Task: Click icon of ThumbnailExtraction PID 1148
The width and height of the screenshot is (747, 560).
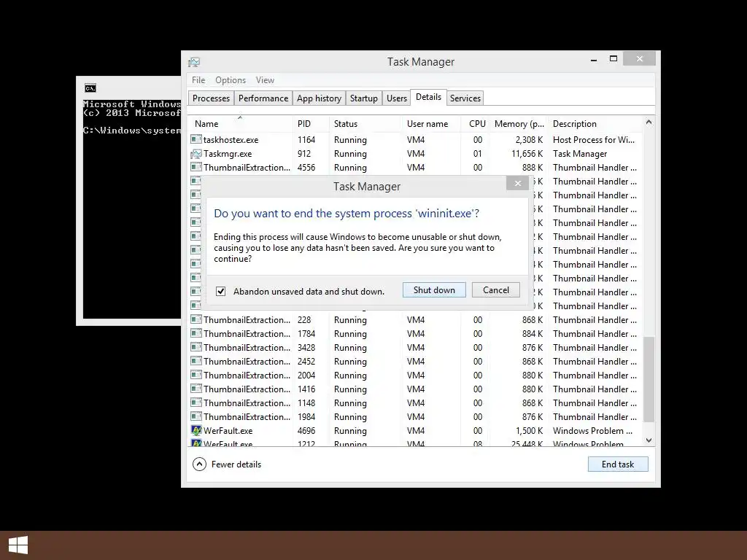Action: tap(196, 402)
